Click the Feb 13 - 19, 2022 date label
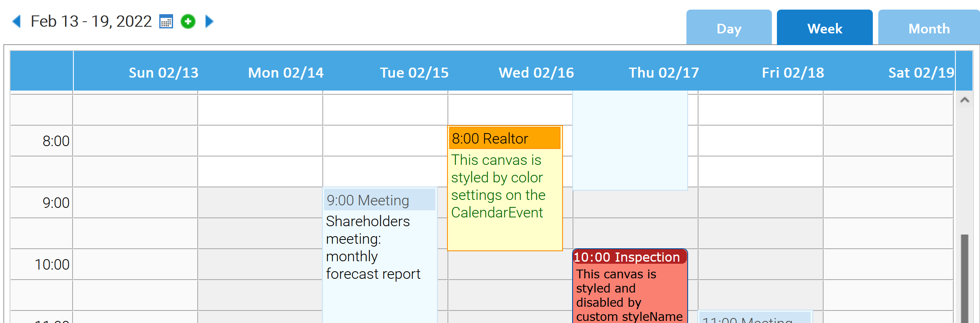 pos(91,21)
